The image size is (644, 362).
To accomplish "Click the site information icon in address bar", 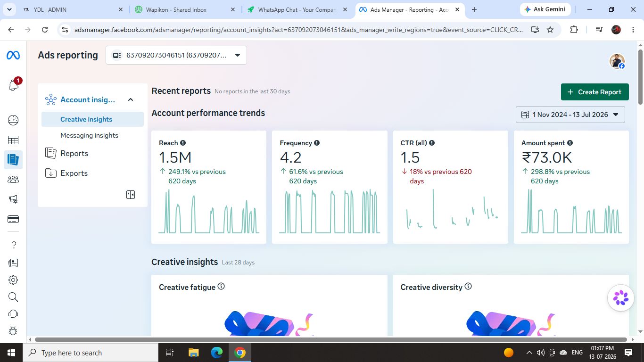I will point(66,29).
